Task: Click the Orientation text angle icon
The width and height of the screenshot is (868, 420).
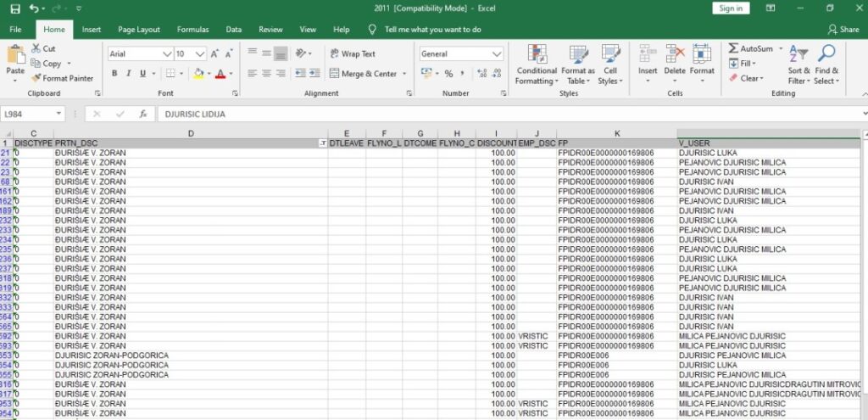Action: coord(301,53)
